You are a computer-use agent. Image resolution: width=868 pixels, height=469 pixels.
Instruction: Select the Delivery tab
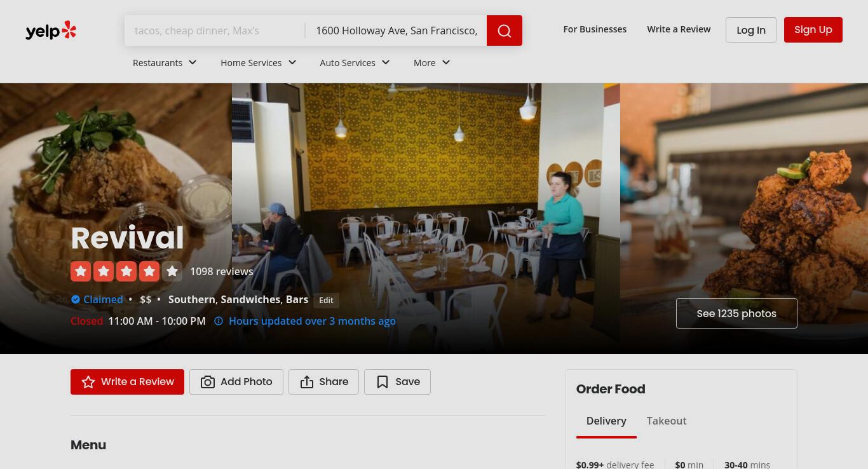click(x=606, y=421)
